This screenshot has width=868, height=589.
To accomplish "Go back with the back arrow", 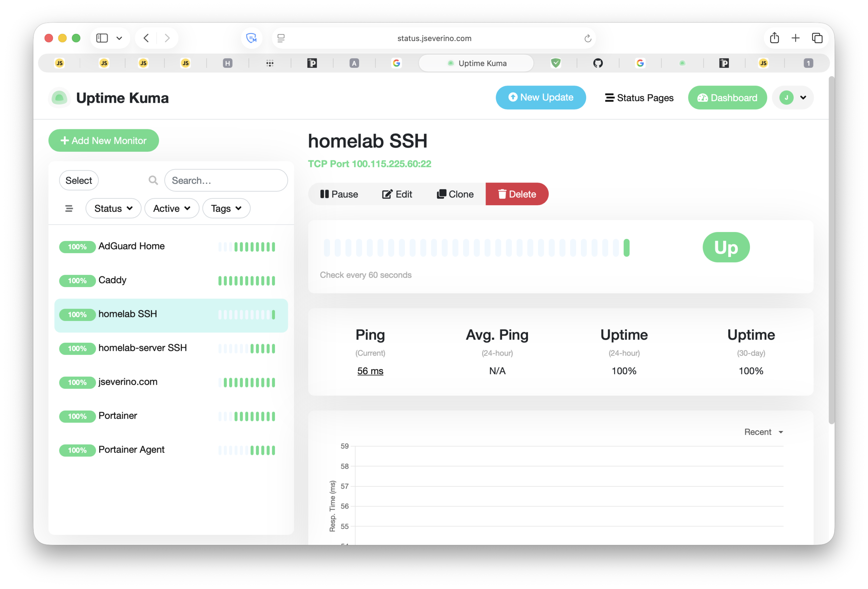I will pyautogui.click(x=146, y=38).
